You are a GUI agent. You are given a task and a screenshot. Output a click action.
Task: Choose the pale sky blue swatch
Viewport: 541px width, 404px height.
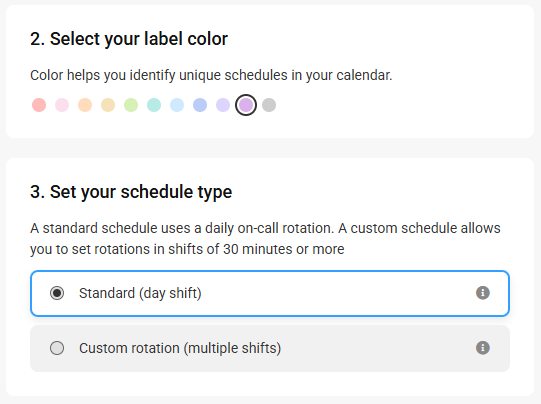point(177,105)
